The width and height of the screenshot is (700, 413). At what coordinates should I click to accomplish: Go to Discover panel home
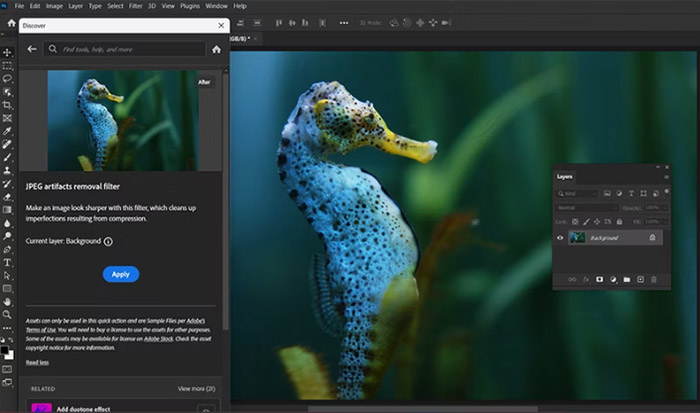[217, 49]
